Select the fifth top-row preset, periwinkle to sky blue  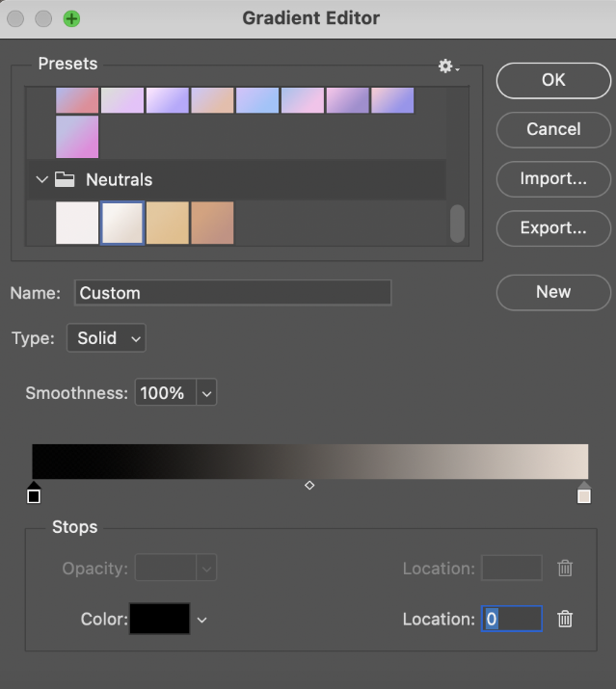257,100
